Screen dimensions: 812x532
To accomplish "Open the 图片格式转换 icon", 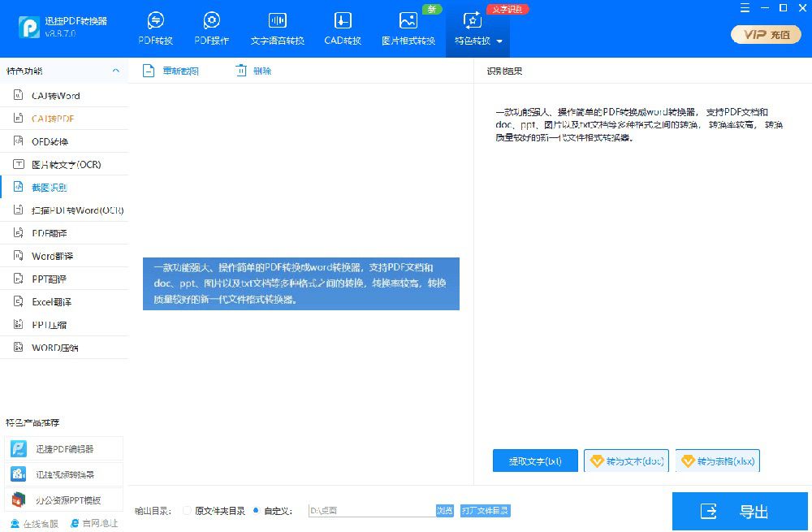I will click(408, 21).
